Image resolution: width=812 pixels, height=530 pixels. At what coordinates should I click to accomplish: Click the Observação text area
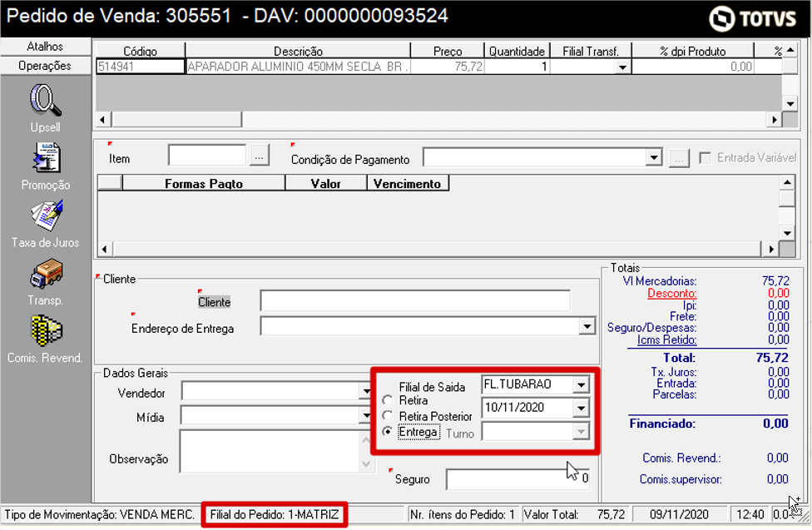coord(270,451)
